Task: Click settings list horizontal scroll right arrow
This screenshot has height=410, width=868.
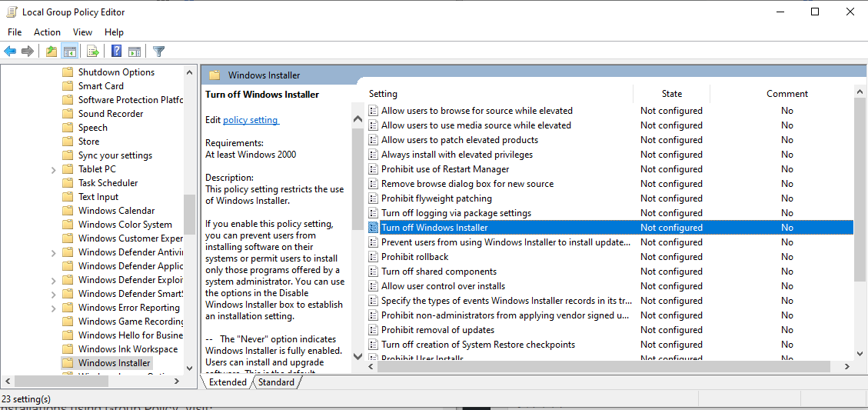Action: tap(846, 366)
